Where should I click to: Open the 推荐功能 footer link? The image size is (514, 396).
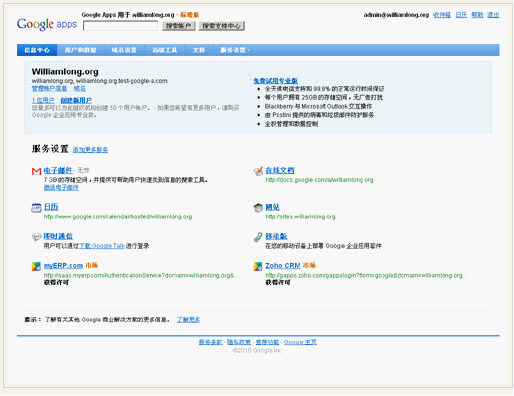(x=267, y=342)
